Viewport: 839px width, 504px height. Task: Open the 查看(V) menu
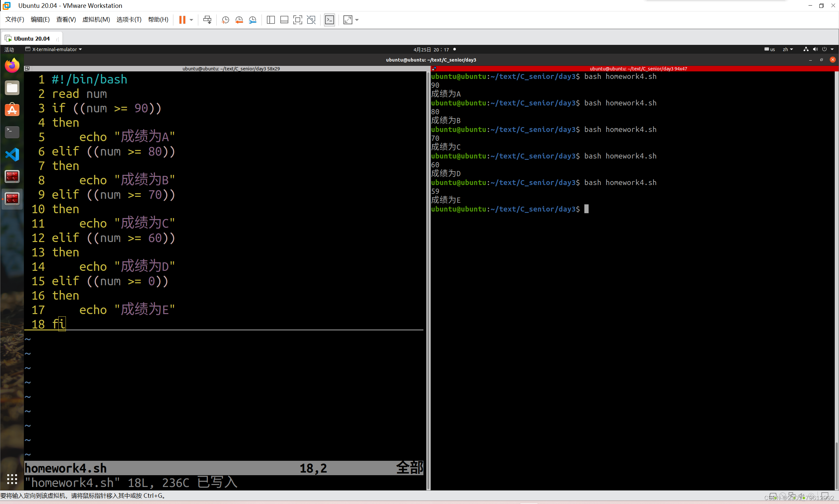[x=66, y=20]
